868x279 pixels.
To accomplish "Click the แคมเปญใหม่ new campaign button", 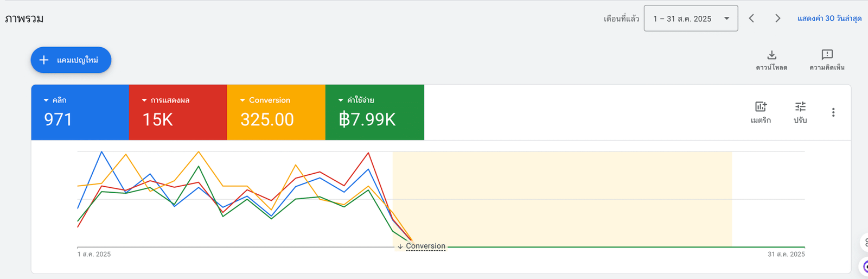I will [71, 60].
